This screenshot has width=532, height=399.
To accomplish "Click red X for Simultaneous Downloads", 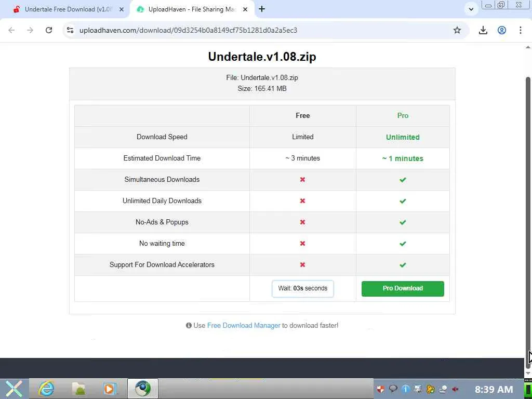I will pyautogui.click(x=303, y=179).
